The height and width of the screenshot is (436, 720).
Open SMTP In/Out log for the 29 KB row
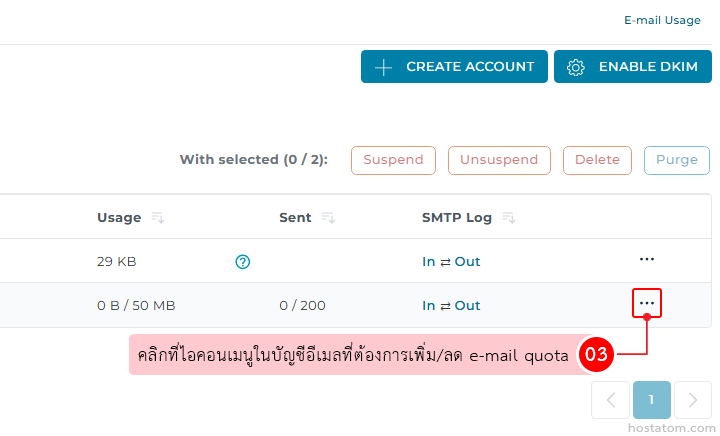(451, 262)
